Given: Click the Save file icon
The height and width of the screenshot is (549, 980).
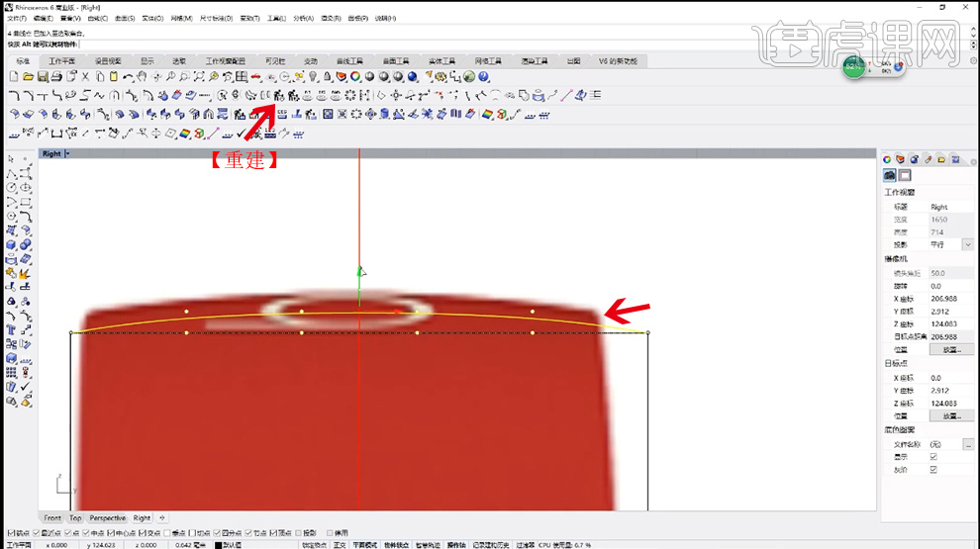Looking at the screenshot, I should pyautogui.click(x=43, y=77).
